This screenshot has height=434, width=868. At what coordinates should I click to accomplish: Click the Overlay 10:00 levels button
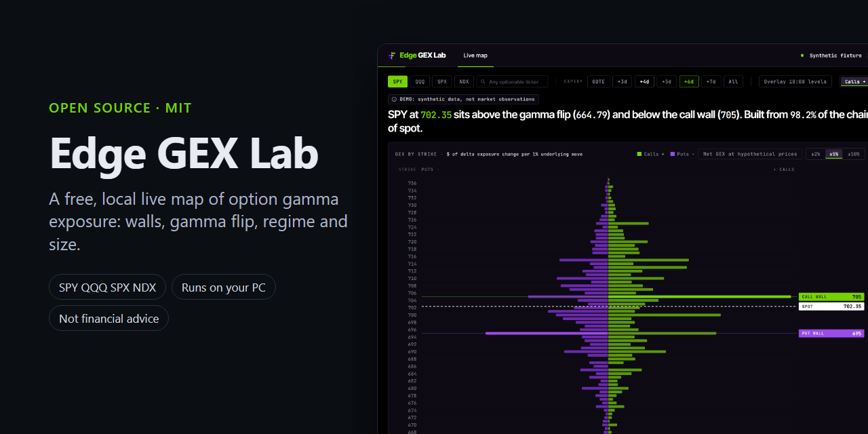point(795,81)
